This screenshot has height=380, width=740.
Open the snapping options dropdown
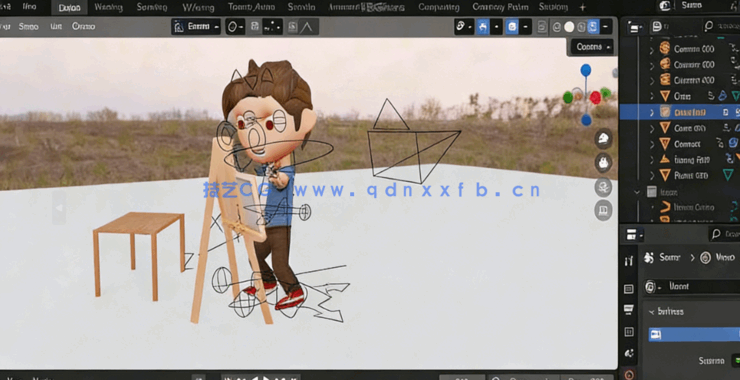[272, 27]
